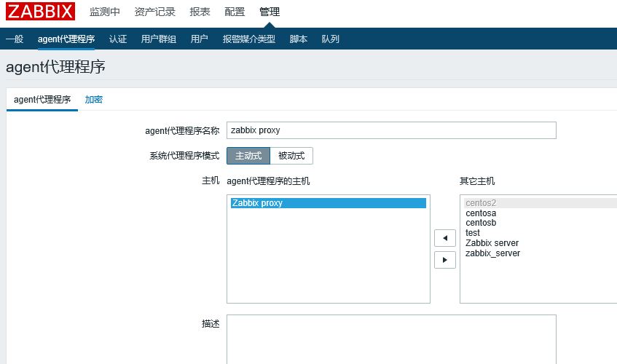This screenshot has width=617, height=364.
Task: Open the 配置 top menu
Action: [235, 12]
